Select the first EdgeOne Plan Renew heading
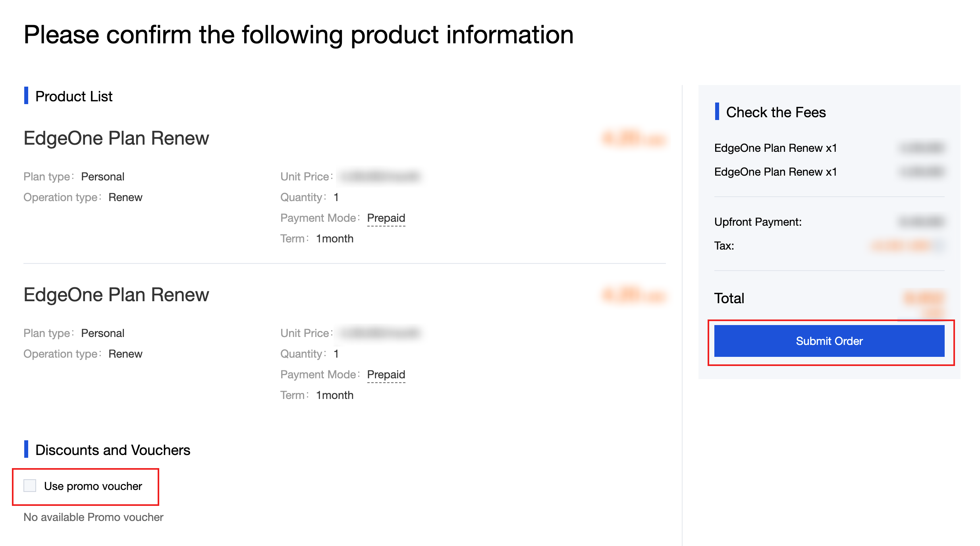Viewport: 980px width, 546px height. click(116, 138)
